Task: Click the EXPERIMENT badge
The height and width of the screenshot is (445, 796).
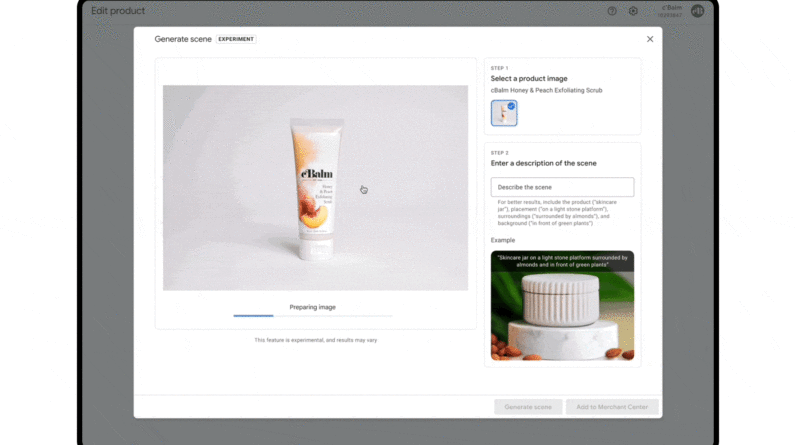Action: coord(236,39)
